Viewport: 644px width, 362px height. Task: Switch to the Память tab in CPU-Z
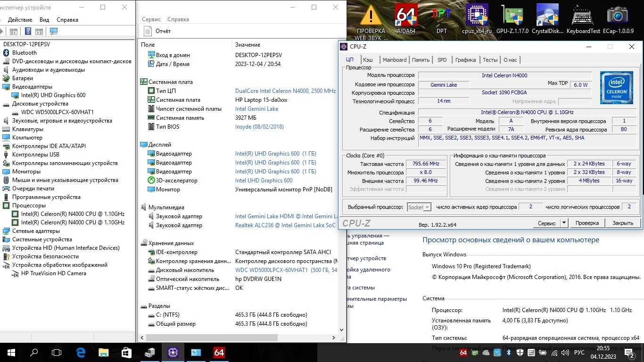[x=421, y=60]
